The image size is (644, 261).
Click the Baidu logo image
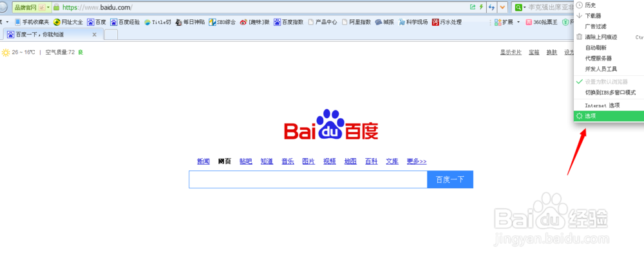tap(331, 125)
